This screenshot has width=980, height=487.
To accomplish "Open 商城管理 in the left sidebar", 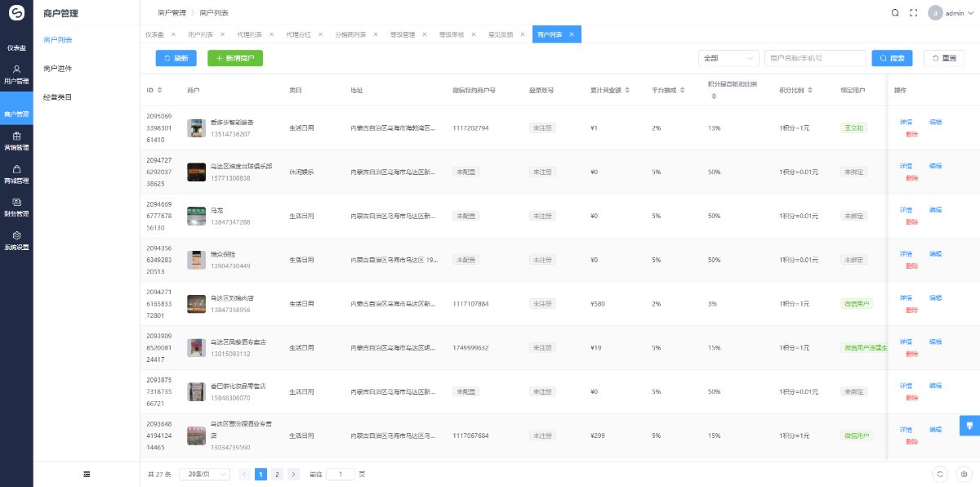I will coord(16,174).
